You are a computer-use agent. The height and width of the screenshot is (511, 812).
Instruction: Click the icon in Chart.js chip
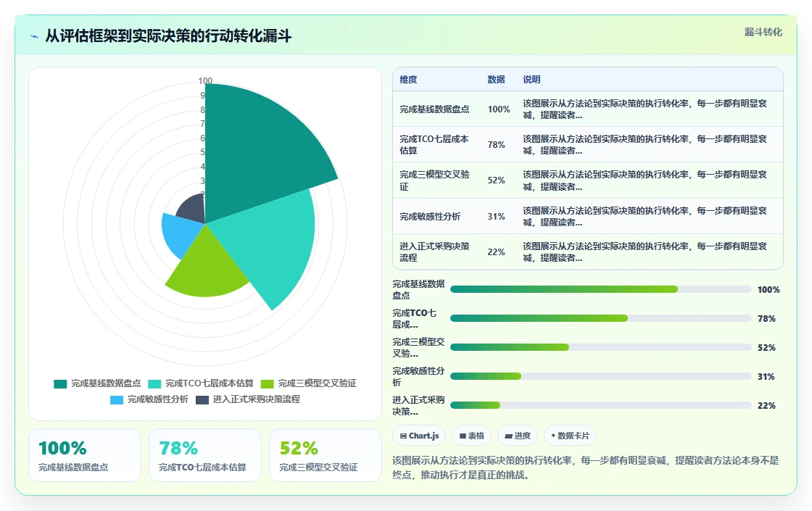click(403, 436)
